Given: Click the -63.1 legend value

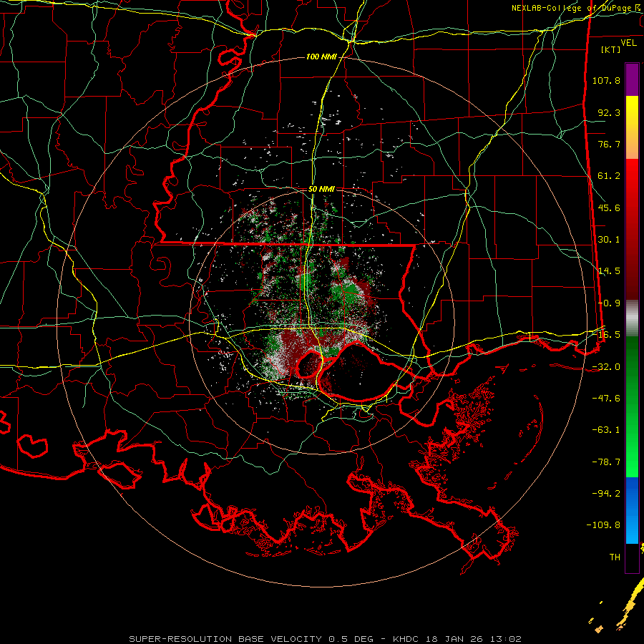Looking at the screenshot, I should [606, 430].
